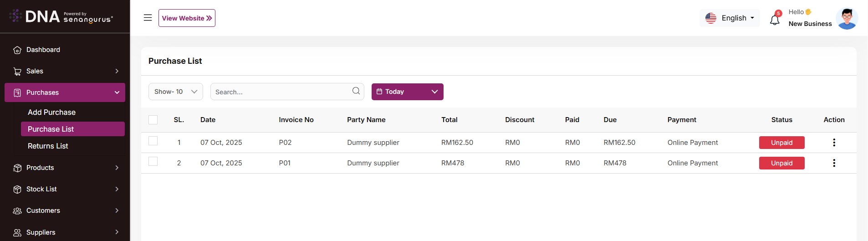Click the search magnifier icon
The width and height of the screenshot is (868, 241).
pyautogui.click(x=356, y=91)
